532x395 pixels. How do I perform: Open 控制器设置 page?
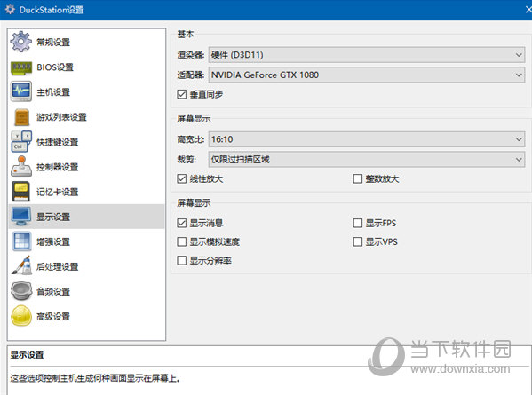point(86,167)
